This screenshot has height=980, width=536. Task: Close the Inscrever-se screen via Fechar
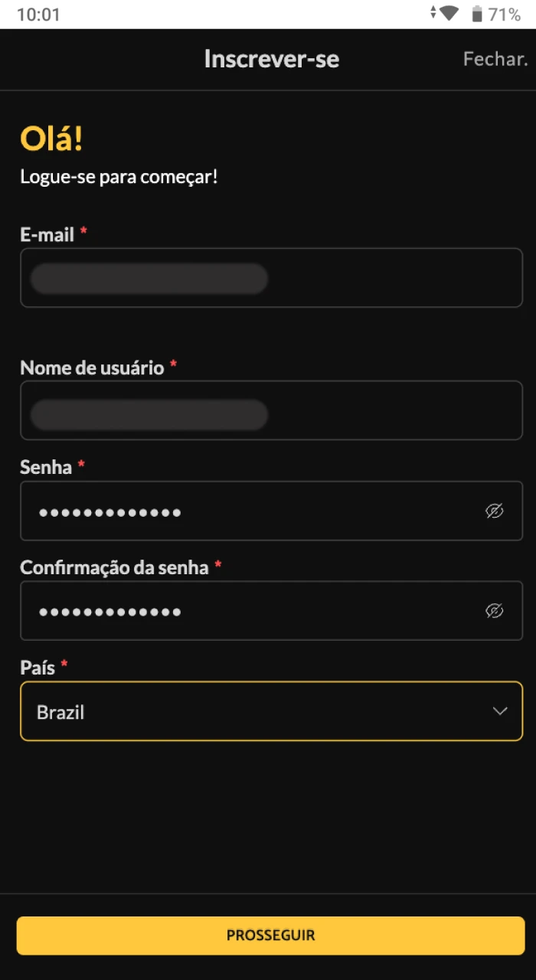pyautogui.click(x=495, y=59)
